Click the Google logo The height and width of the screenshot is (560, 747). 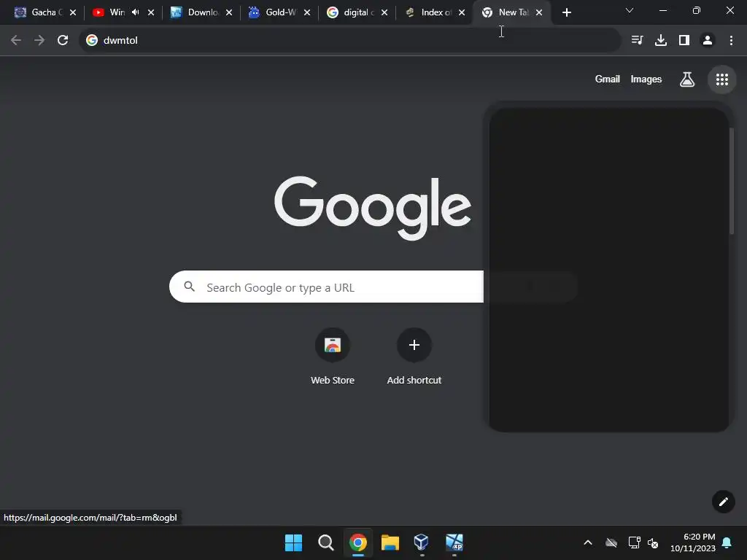click(x=373, y=208)
